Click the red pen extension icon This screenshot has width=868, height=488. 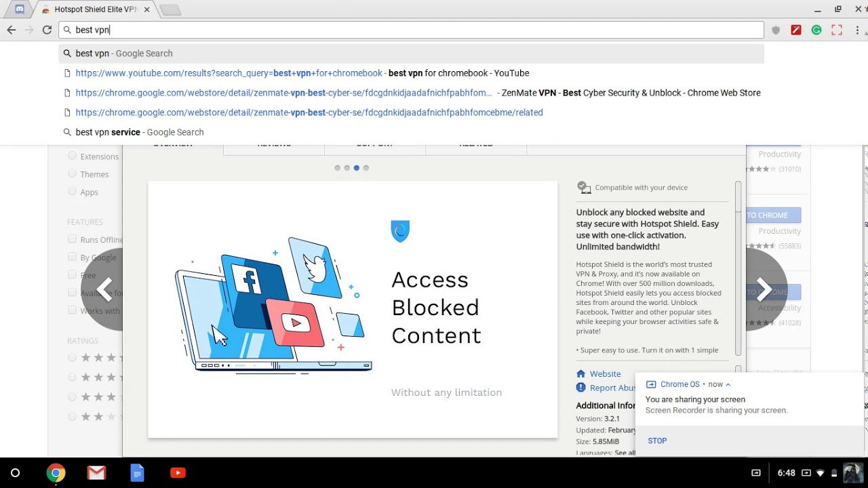pyautogui.click(x=796, y=30)
